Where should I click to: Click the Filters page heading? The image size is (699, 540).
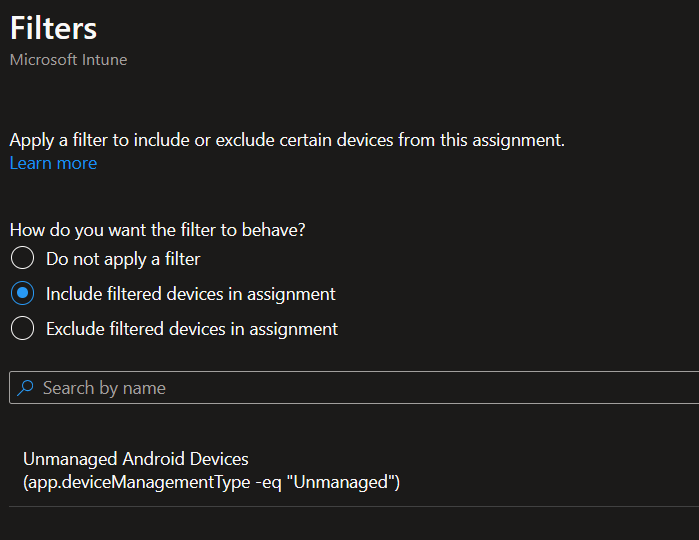(54, 28)
